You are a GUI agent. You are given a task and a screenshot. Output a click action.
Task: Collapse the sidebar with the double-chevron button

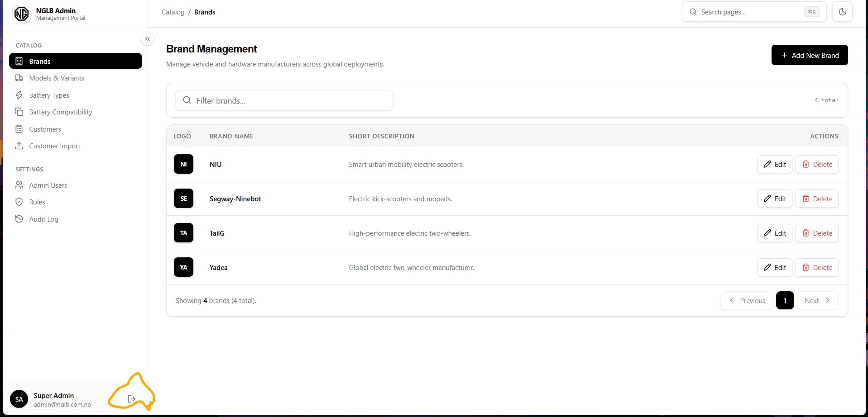tap(148, 39)
